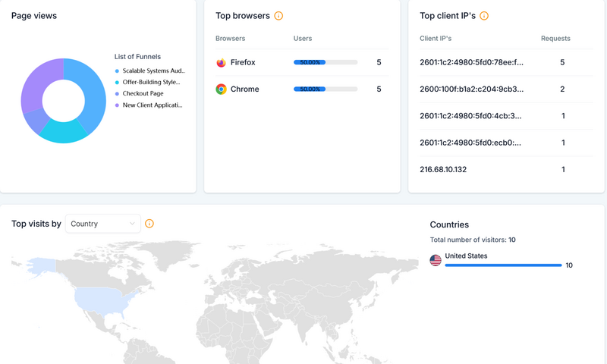Click the United States visitors bar
Screen dimensions: 607x364
click(503, 265)
